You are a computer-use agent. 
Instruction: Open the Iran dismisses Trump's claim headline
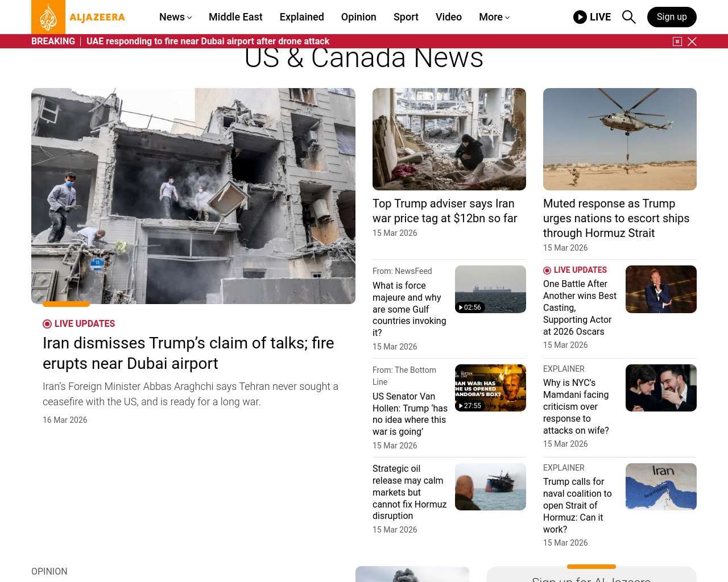[x=188, y=353]
